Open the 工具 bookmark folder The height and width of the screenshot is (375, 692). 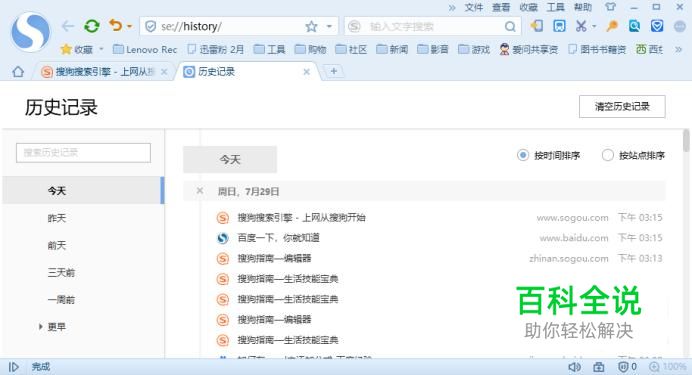pyautogui.click(x=269, y=49)
